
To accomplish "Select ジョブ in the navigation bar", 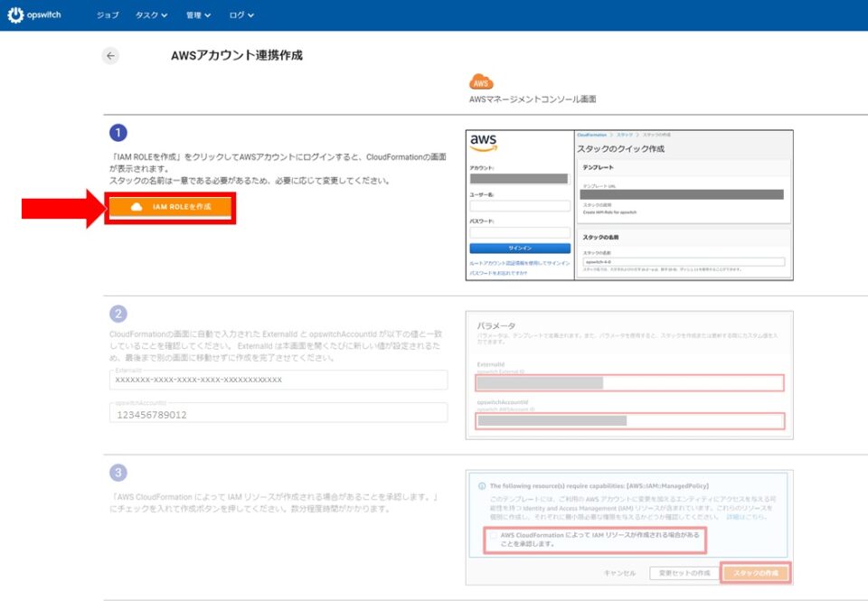I will (x=108, y=14).
